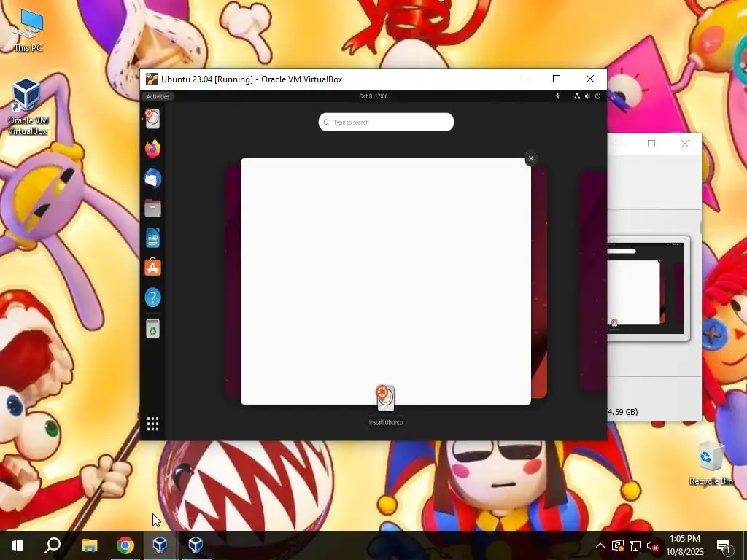Screen dimensions: 747x560
Task: Click scrollbar in background VirtualBox Manager window
Action: pyautogui.click(x=700, y=227)
